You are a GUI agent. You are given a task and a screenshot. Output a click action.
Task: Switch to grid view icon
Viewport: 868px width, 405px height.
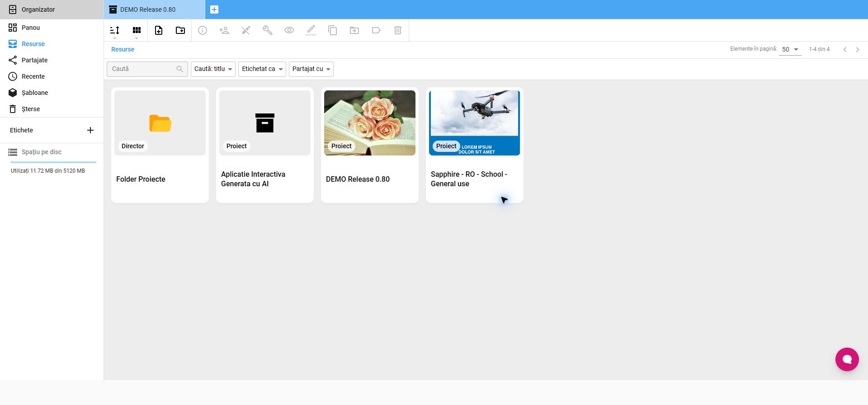[137, 30]
